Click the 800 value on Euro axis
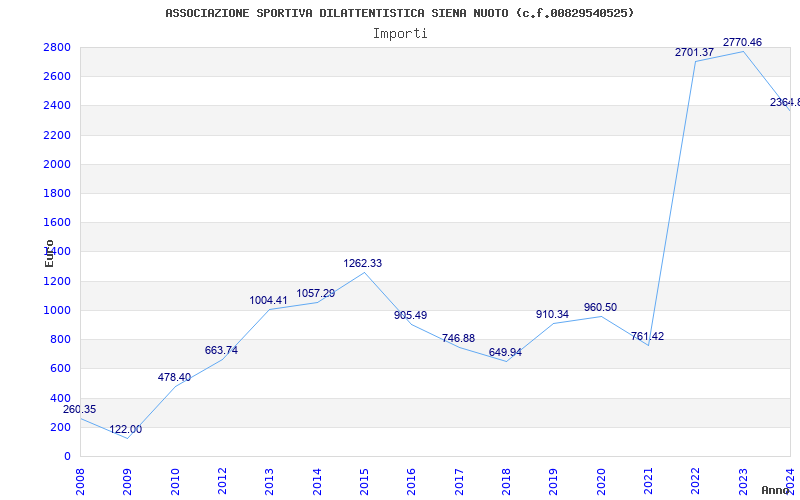 60,339
